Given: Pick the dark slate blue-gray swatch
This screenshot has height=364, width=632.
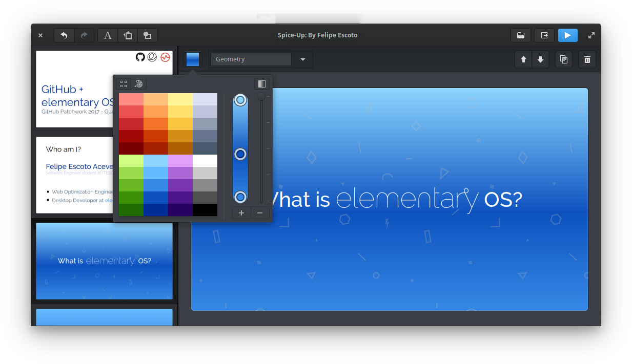Looking at the screenshot, I should coord(205,148).
